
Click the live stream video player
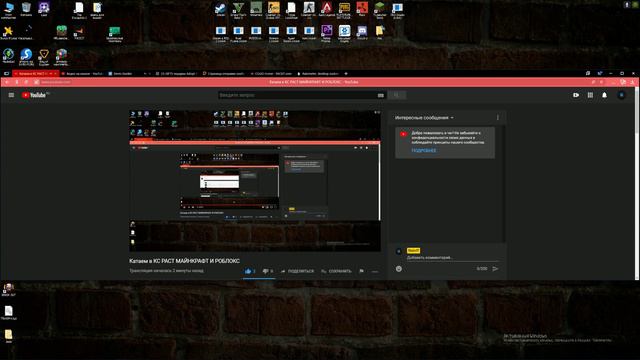click(x=255, y=180)
